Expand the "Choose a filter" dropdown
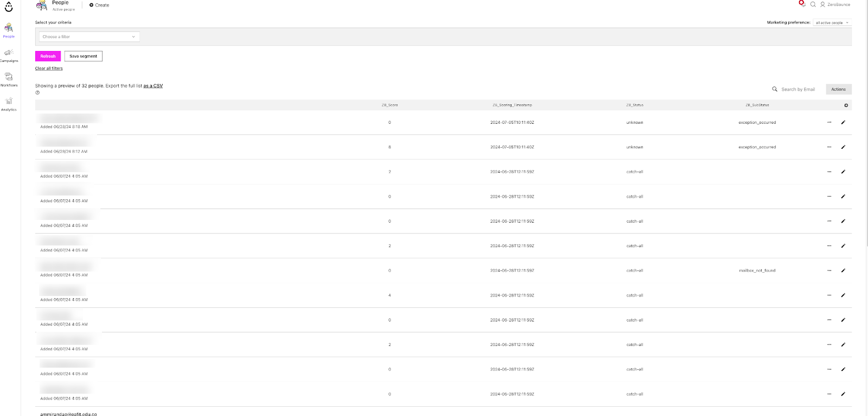Image resolution: width=868 pixels, height=416 pixels. coord(90,37)
